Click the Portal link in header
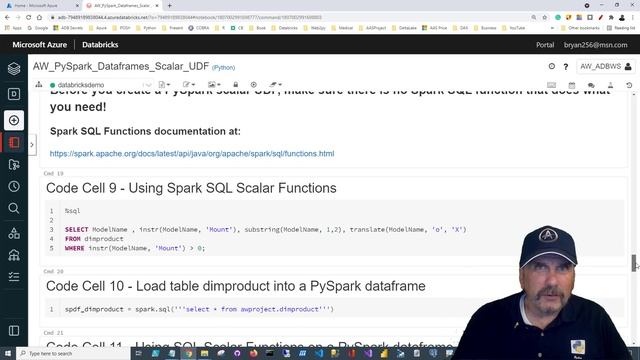This screenshot has width=640, height=360. tap(545, 45)
